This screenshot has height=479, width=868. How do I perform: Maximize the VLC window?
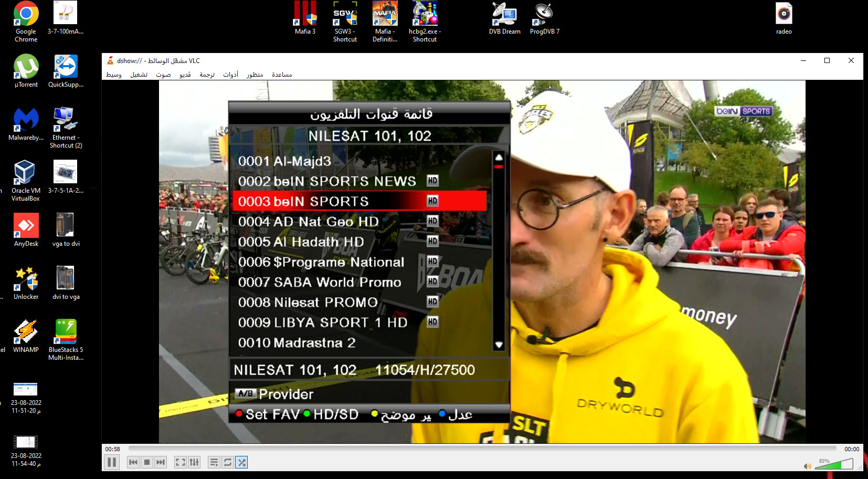(827, 61)
